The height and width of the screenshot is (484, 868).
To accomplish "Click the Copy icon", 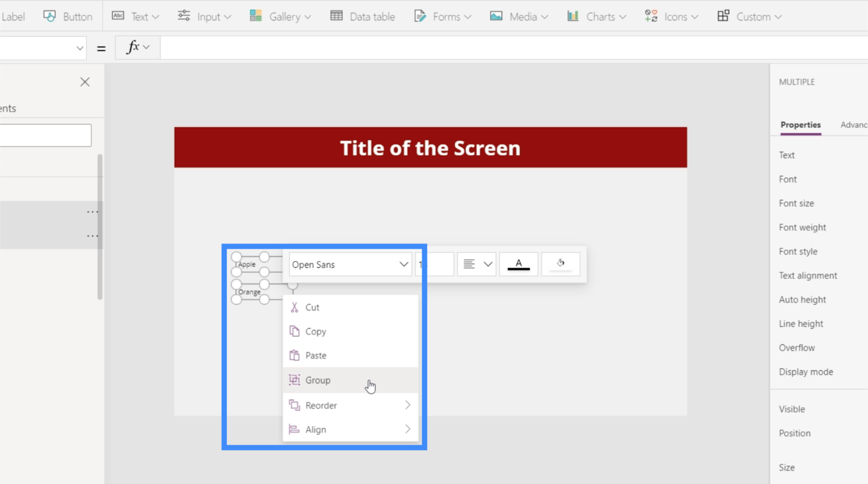I will coord(295,331).
